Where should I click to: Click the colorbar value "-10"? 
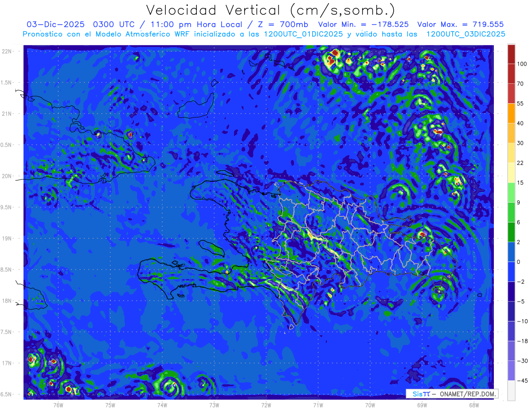[522, 321]
